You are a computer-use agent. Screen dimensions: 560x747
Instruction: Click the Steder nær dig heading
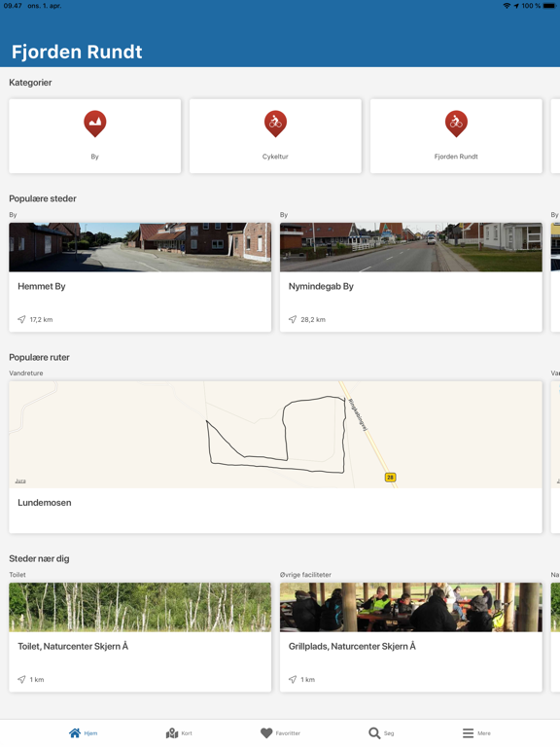point(39,558)
